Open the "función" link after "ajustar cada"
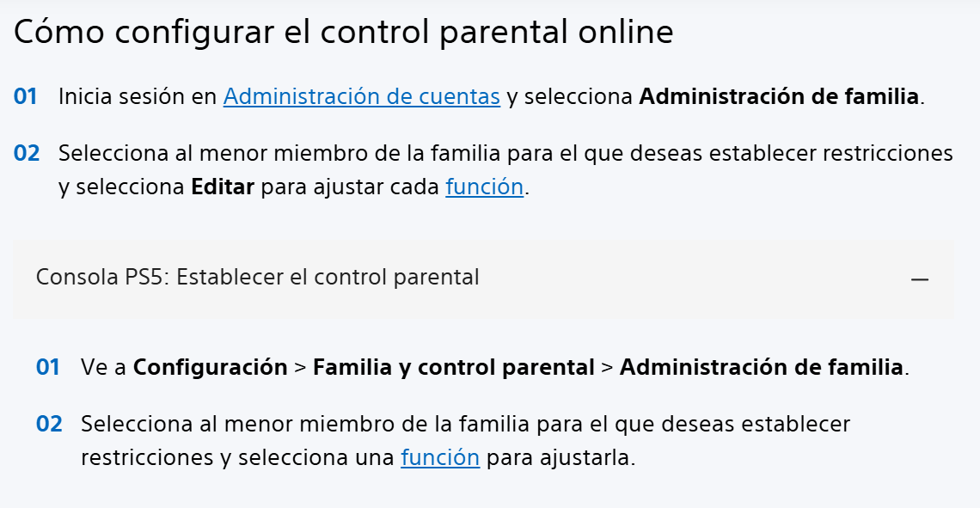This screenshot has height=508, width=980. click(484, 187)
